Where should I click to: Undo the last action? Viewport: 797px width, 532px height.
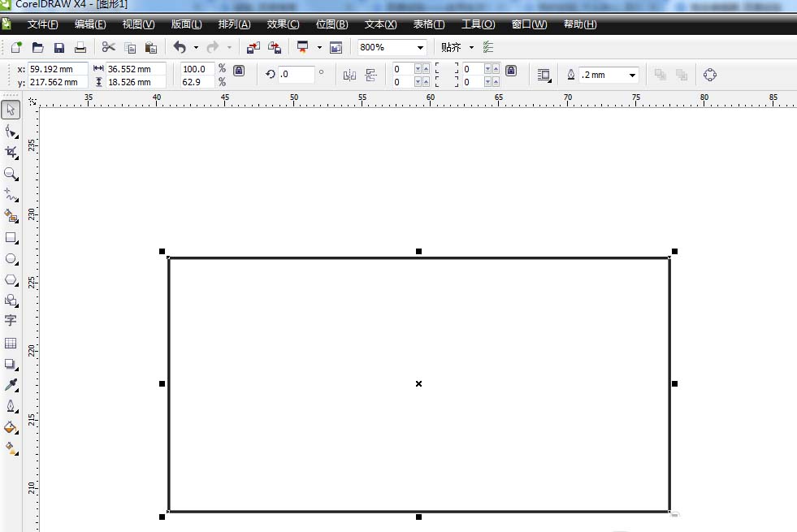(180, 47)
